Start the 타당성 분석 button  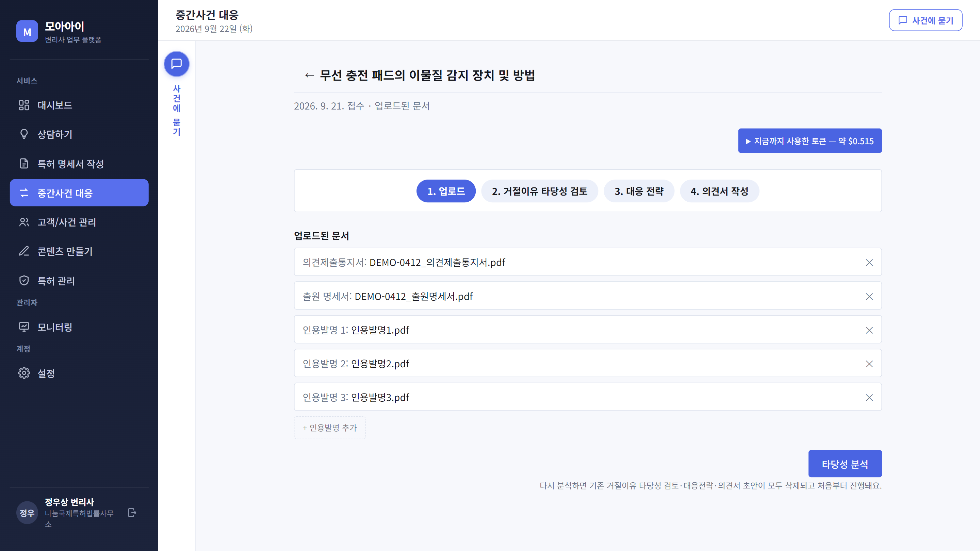[x=845, y=464]
